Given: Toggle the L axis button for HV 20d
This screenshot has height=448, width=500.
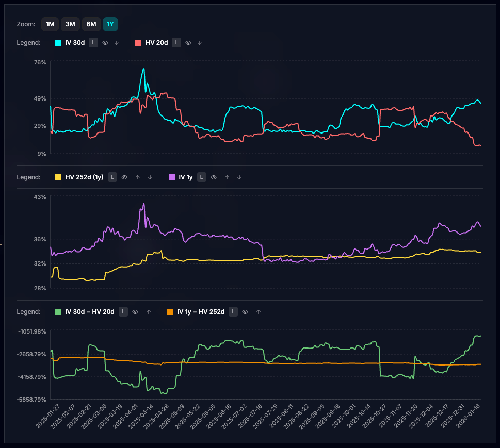Looking at the screenshot, I should coord(176,43).
